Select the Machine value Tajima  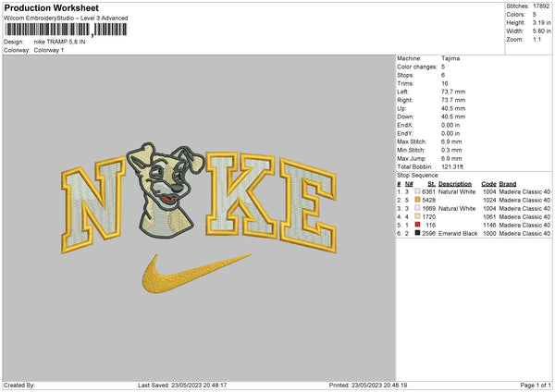pyautogui.click(x=450, y=58)
